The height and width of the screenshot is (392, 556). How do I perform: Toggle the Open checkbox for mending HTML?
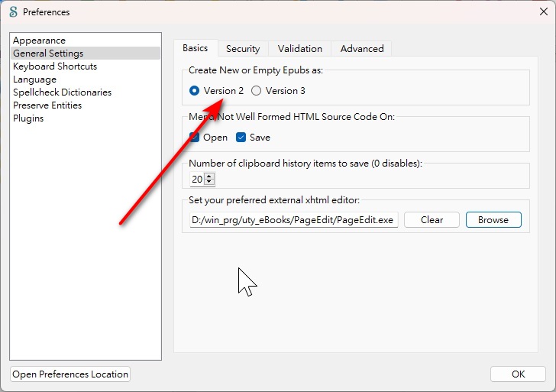coord(195,138)
